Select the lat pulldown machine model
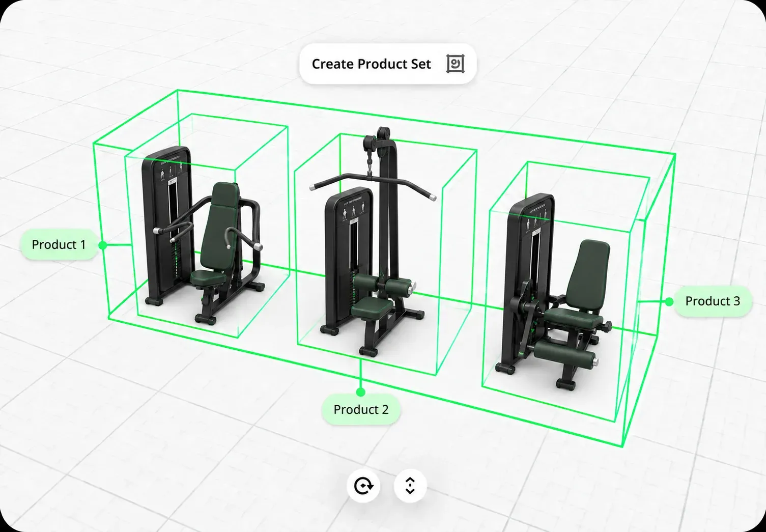Screen dimensions: 766x532 click(374, 242)
